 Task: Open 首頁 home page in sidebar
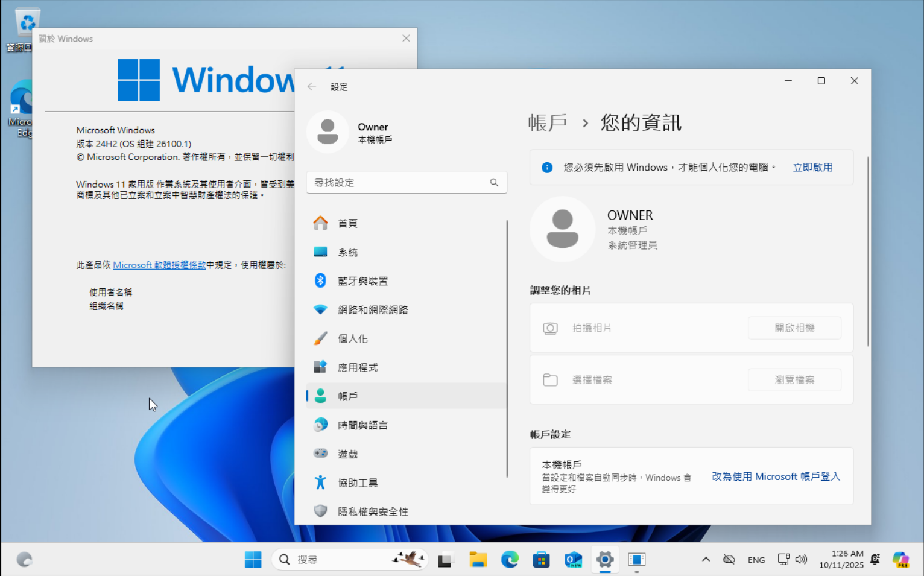coord(347,223)
